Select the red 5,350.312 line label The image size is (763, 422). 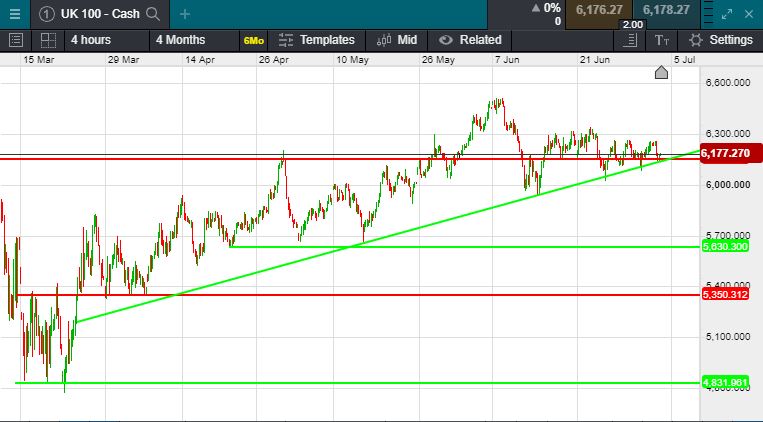coord(725,294)
